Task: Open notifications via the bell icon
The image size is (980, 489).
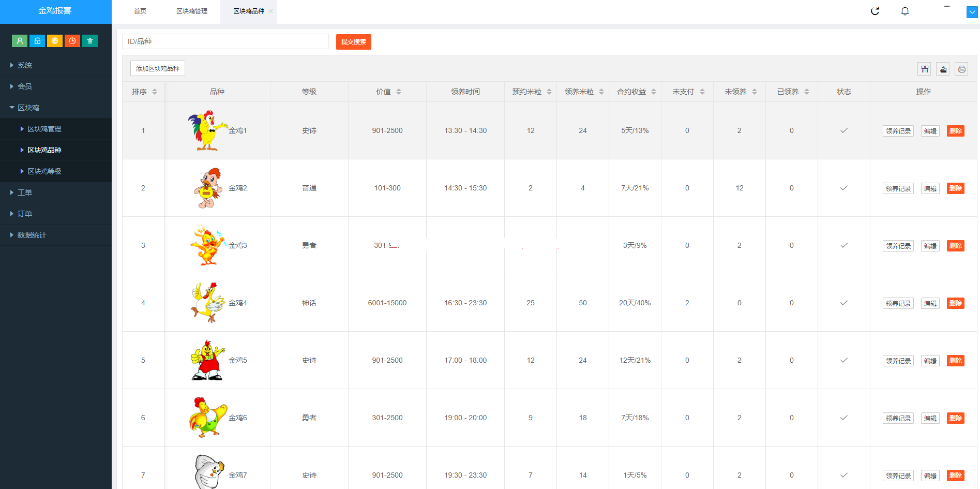Action: click(905, 10)
